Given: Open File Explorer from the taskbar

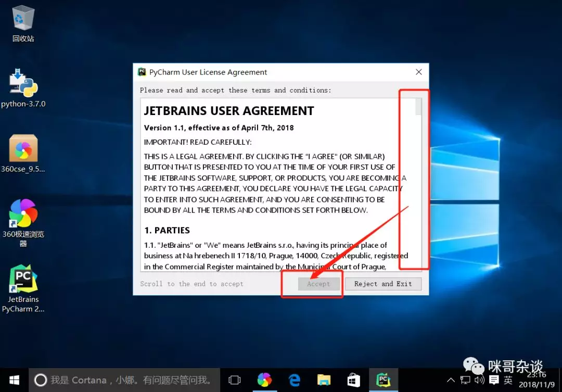Looking at the screenshot, I should click(324, 380).
